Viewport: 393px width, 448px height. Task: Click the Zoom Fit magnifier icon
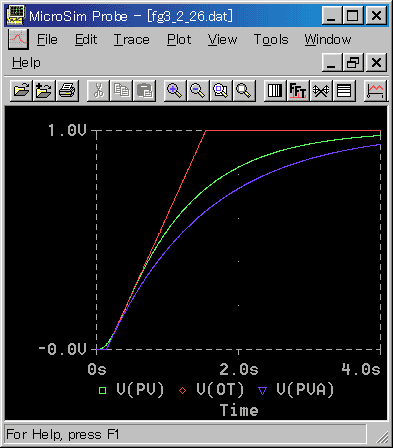(244, 90)
